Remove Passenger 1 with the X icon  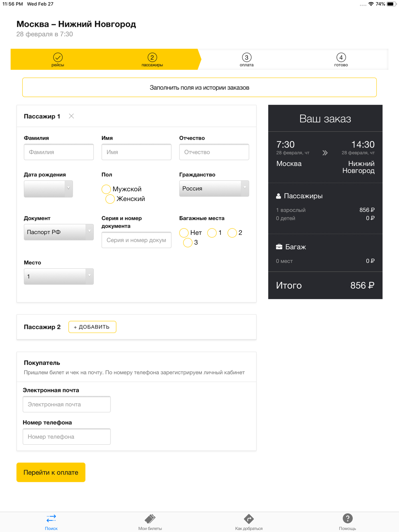71,116
